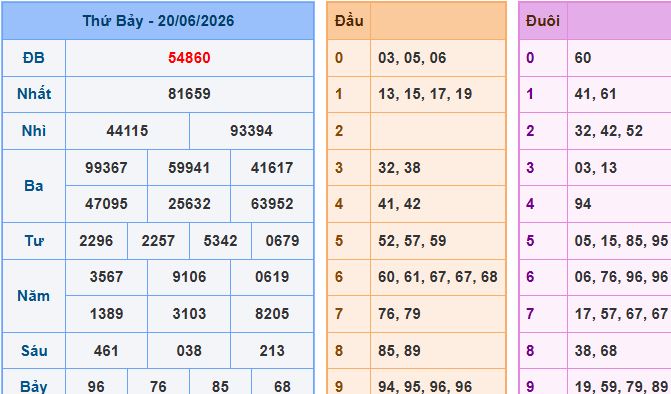Select sixth prize number 213

(272, 351)
